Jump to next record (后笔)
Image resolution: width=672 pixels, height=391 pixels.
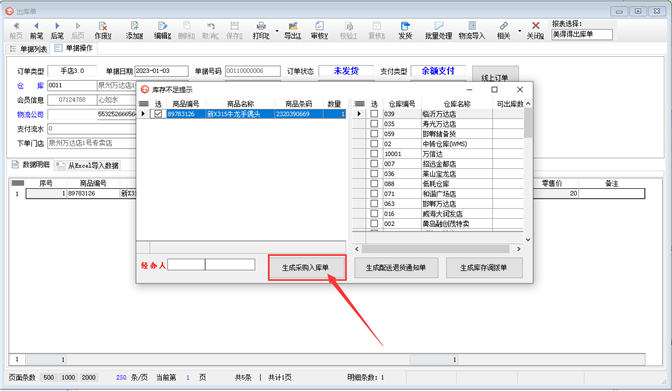click(57, 30)
